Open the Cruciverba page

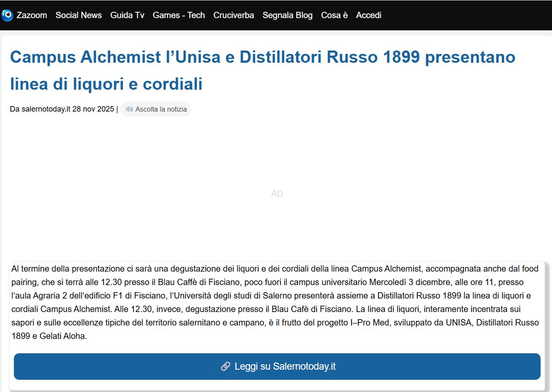[x=234, y=15]
